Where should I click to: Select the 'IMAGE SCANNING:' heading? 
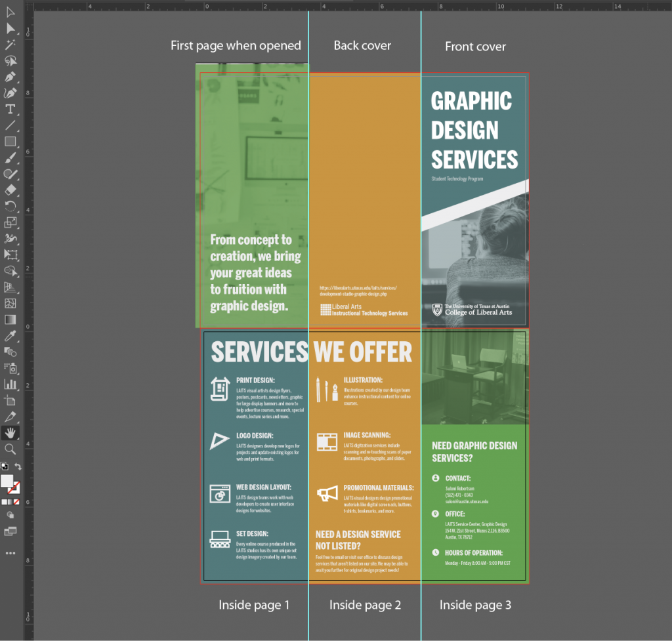(367, 435)
